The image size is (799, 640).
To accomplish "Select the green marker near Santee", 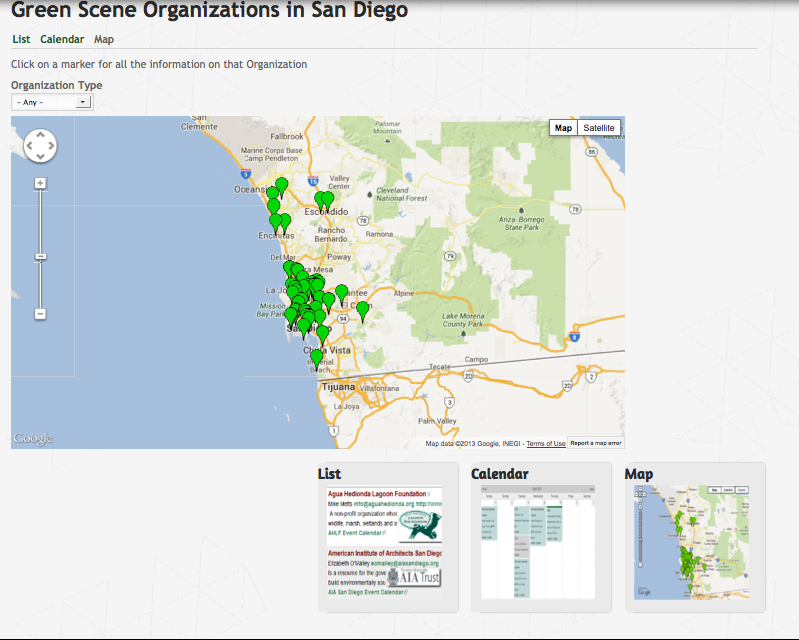I will click(x=342, y=292).
